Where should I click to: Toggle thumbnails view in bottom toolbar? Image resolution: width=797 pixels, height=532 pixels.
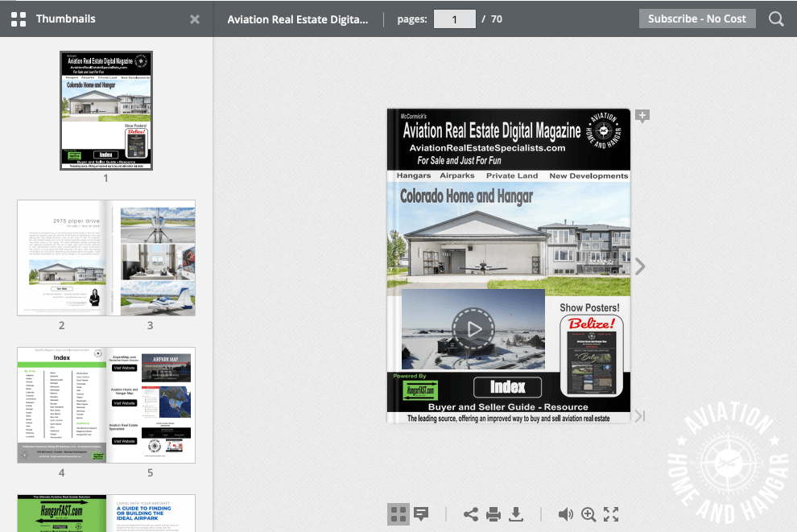[398, 514]
